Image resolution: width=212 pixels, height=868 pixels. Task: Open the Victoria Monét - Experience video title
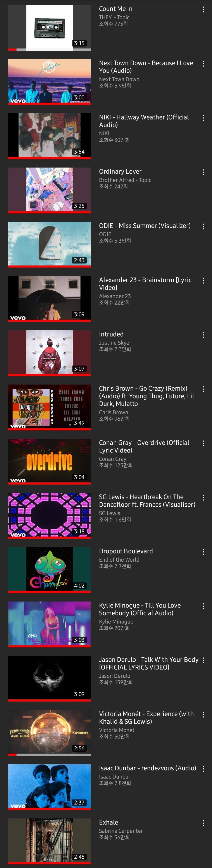pos(146,717)
